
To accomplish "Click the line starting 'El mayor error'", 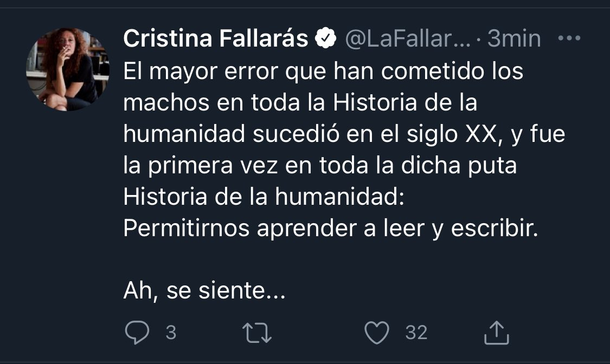I will pyautogui.click(x=323, y=71).
